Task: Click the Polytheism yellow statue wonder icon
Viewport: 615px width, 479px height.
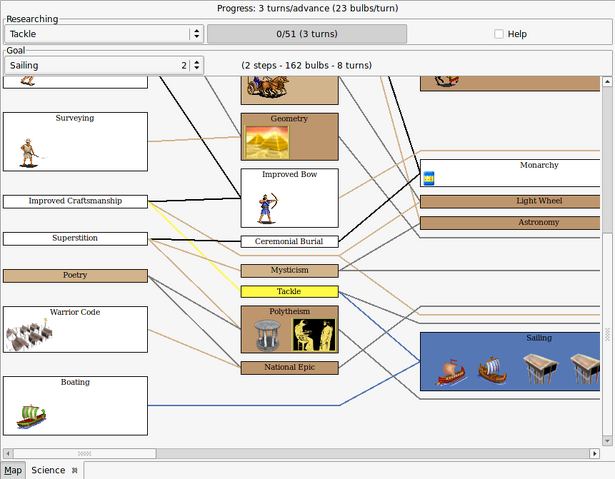Action: (x=314, y=335)
